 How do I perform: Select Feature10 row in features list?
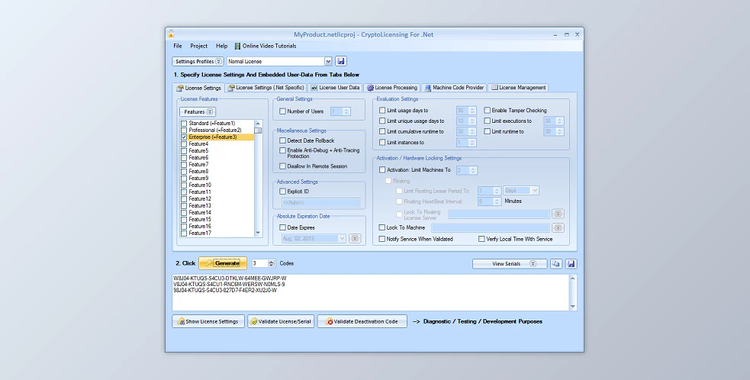point(218,185)
